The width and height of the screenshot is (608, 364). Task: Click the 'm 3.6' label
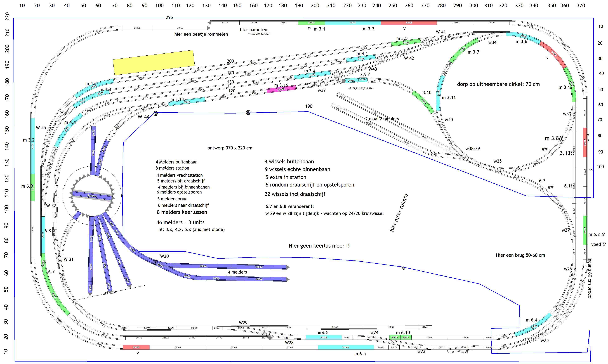[521, 41]
